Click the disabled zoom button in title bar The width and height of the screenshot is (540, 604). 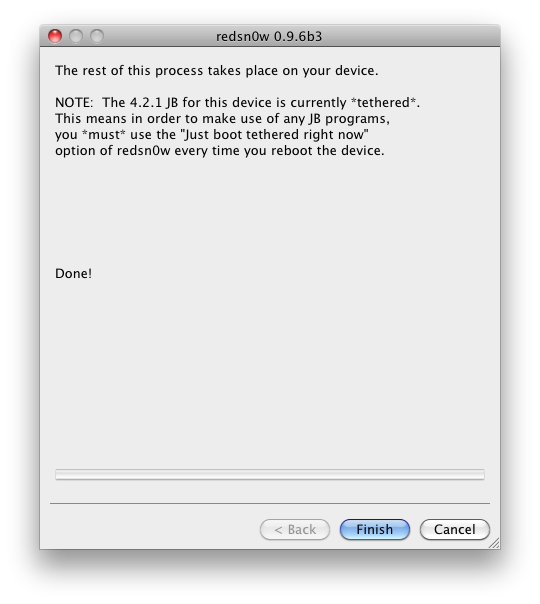[97, 36]
